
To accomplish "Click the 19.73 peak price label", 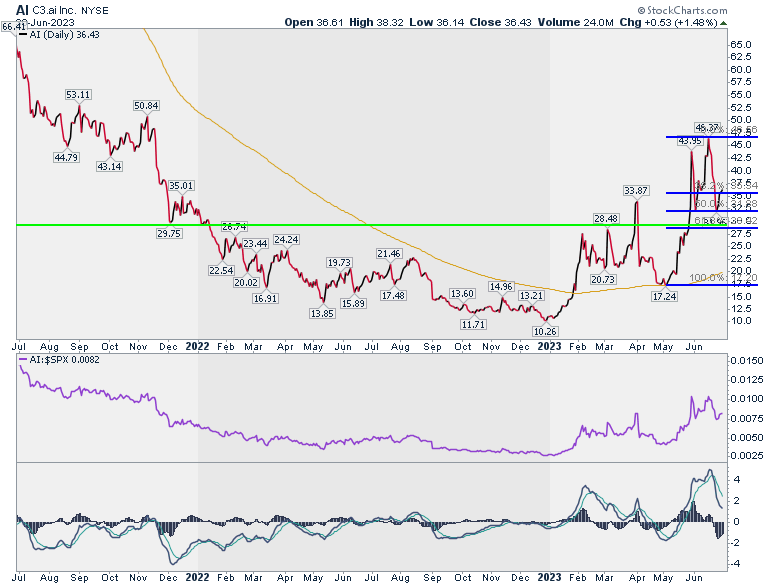I will tap(339, 262).
